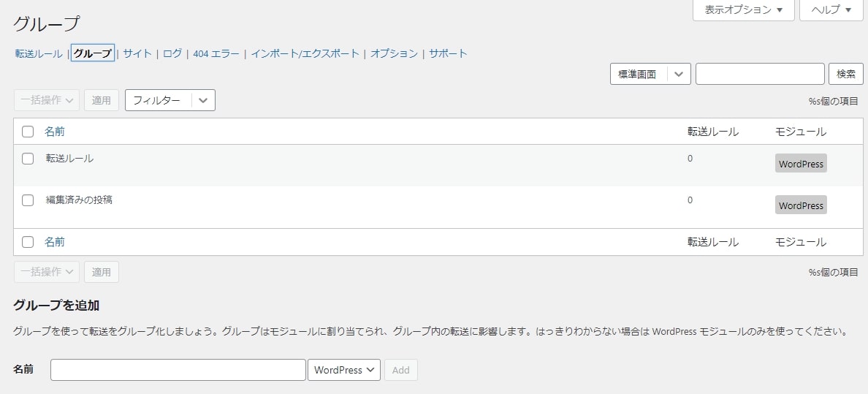Click the search text box beside 検索
868x394 pixels.
click(x=760, y=75)
